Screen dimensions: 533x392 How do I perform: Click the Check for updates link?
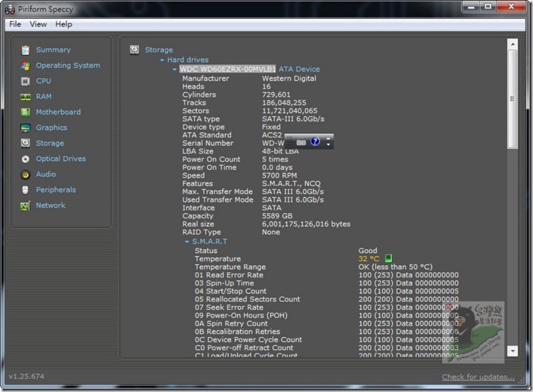tap(478, 377)
